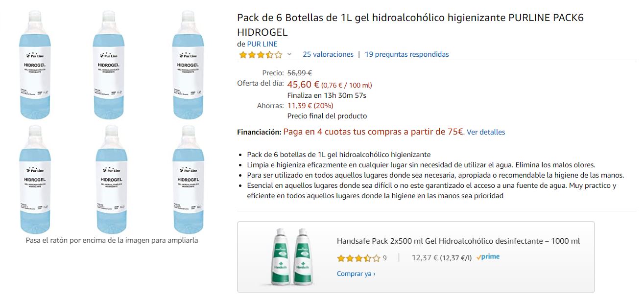
Task: Open 19 preguntas respondidas link
Action: click(x=407, y=54)
